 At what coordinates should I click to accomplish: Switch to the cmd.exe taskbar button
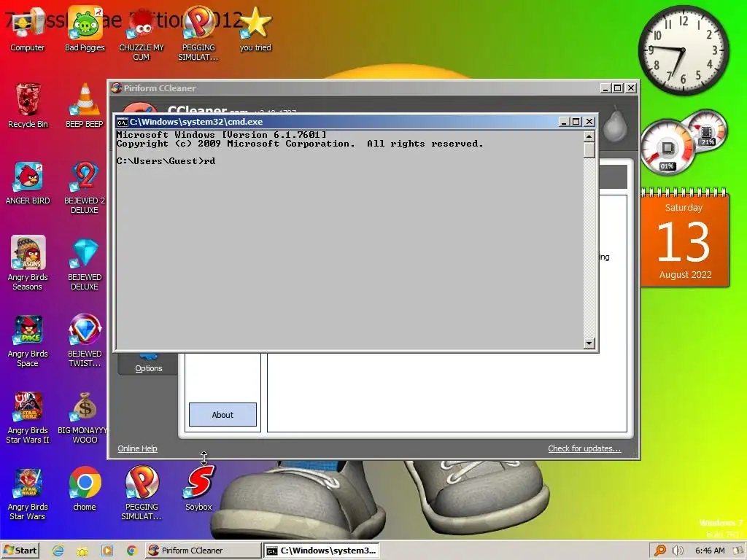[322, 551]
